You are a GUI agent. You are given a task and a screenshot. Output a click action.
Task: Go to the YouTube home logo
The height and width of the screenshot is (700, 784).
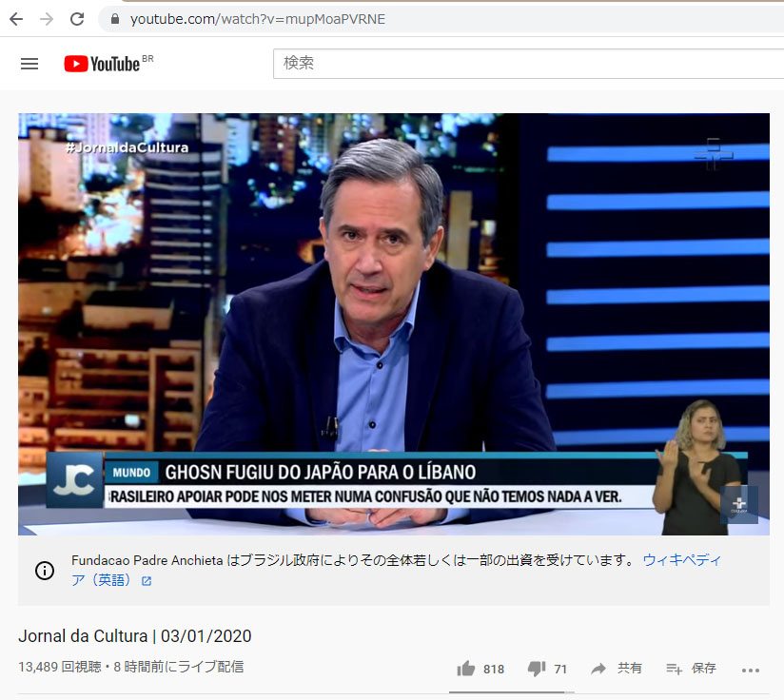coord(102,64)
